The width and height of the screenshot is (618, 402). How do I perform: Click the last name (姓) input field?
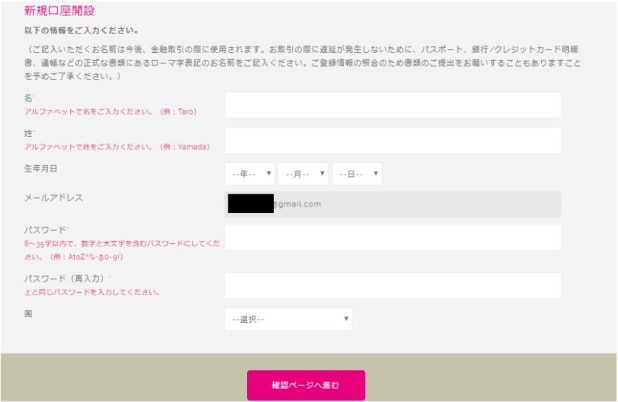point(393,140)
